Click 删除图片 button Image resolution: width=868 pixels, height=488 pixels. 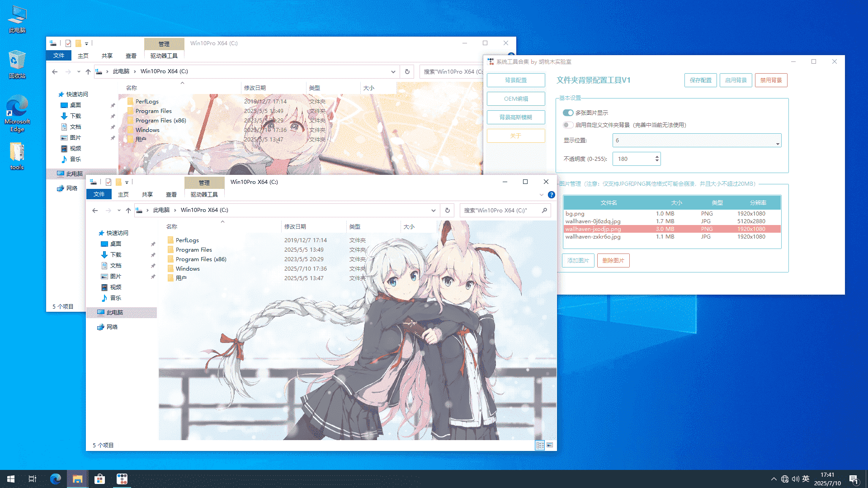[613, 260]
